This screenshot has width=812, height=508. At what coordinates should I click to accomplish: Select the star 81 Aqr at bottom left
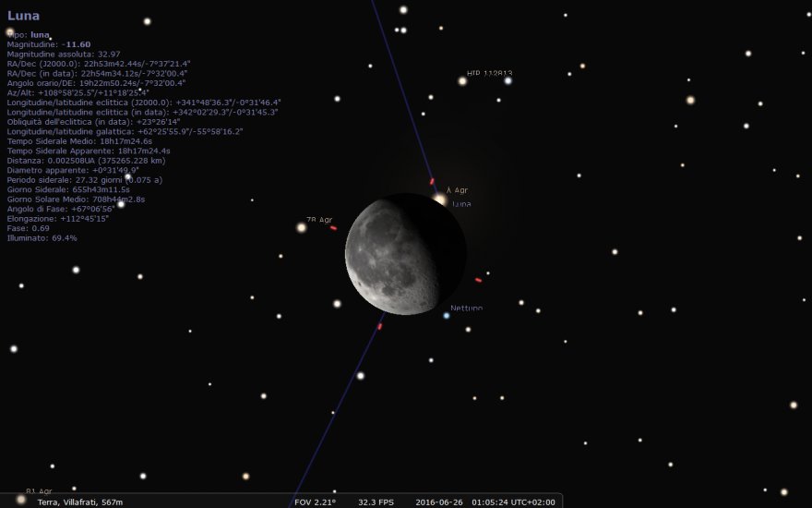click(20, 499)
